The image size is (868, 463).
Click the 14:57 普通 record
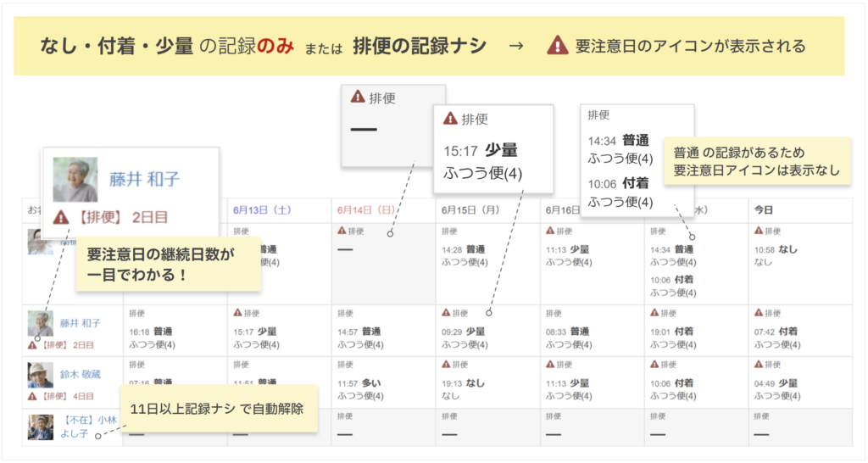(359, 332)
